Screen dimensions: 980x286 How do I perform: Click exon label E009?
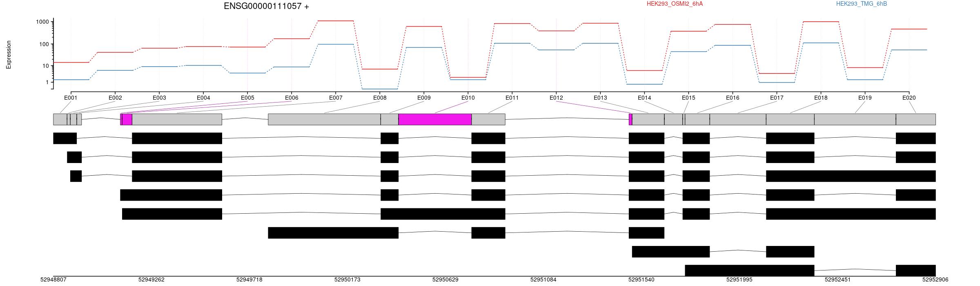[x=424, y=98]
